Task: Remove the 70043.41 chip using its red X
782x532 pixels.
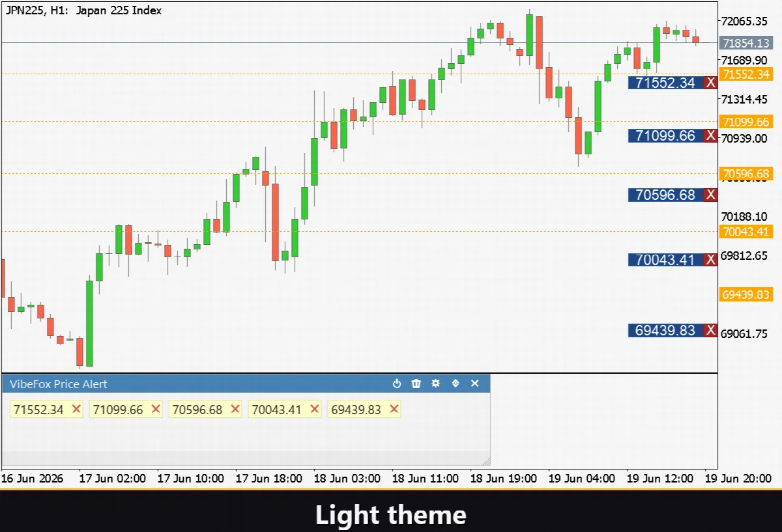Action: click(x=315, y=409)
